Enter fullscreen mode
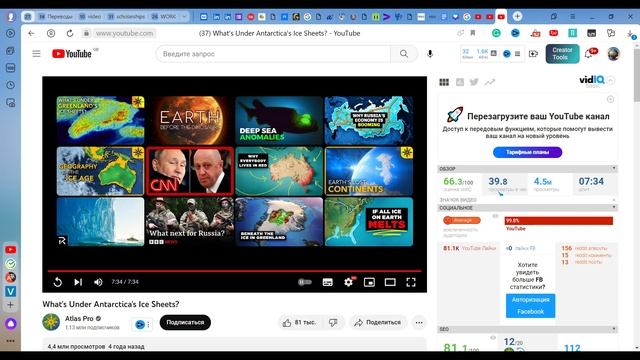Viewport: 640px width, 360px height. tap(411, 282)
